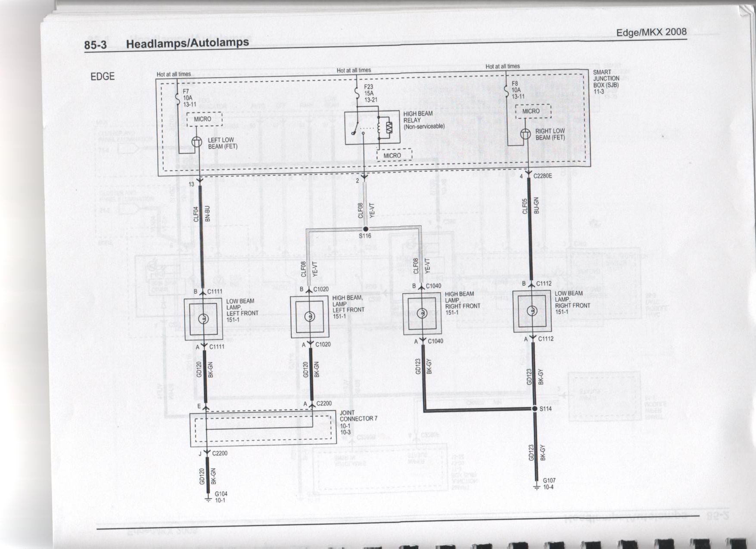Click Hot at all times above fuse F7
756x549 pixels.
pos(174,74)
